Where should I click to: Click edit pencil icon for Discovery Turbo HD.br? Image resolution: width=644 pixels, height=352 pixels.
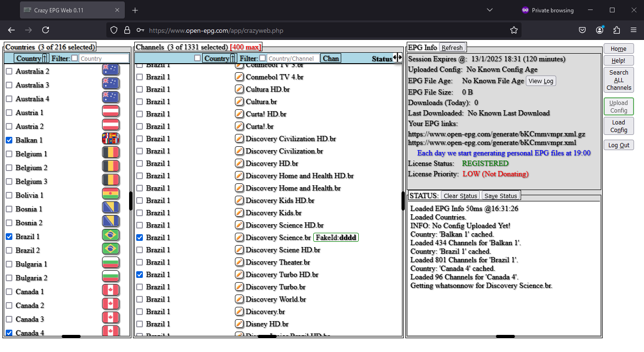[x=240, y=275]
